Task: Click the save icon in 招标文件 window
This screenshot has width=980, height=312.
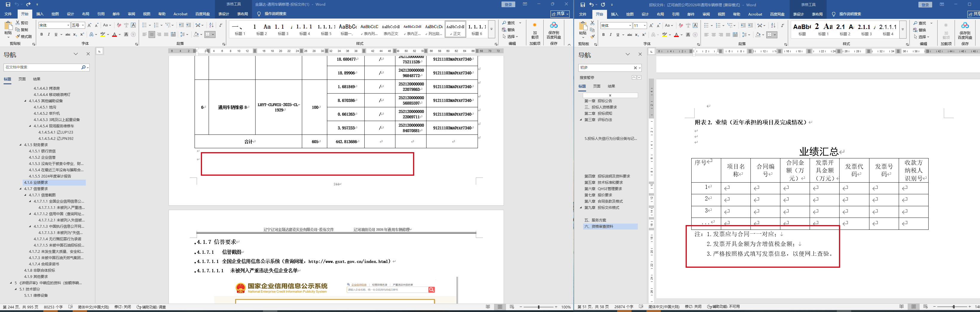Action: [x=583, y=5]
